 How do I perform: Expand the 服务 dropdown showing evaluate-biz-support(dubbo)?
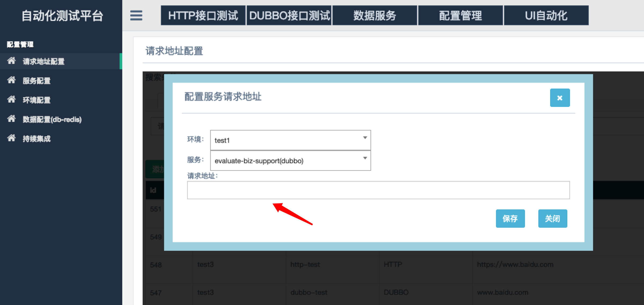(x=290, y=161)
